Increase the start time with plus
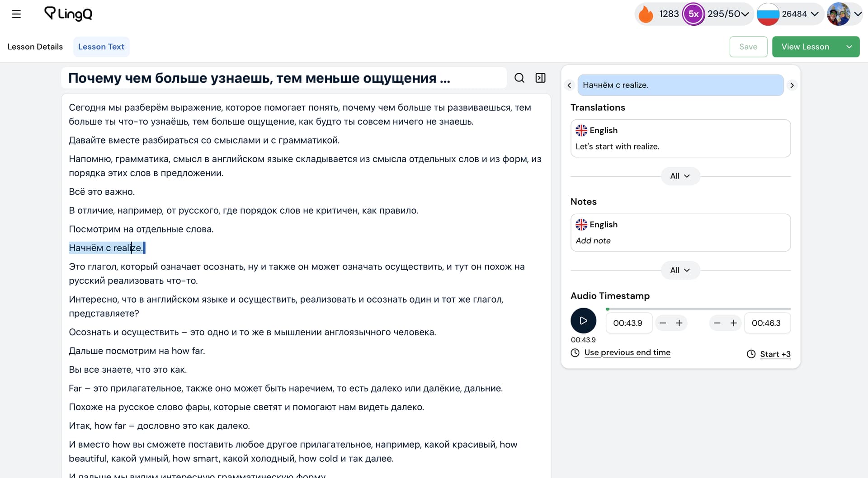Screen dimensions: 868x478 tap(679, 323)
